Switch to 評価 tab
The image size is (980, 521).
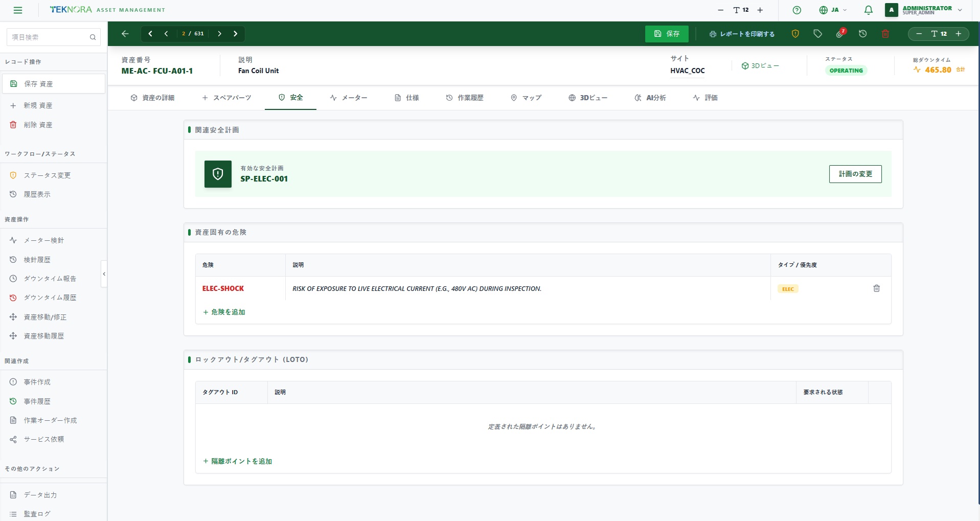click(705, 98)
